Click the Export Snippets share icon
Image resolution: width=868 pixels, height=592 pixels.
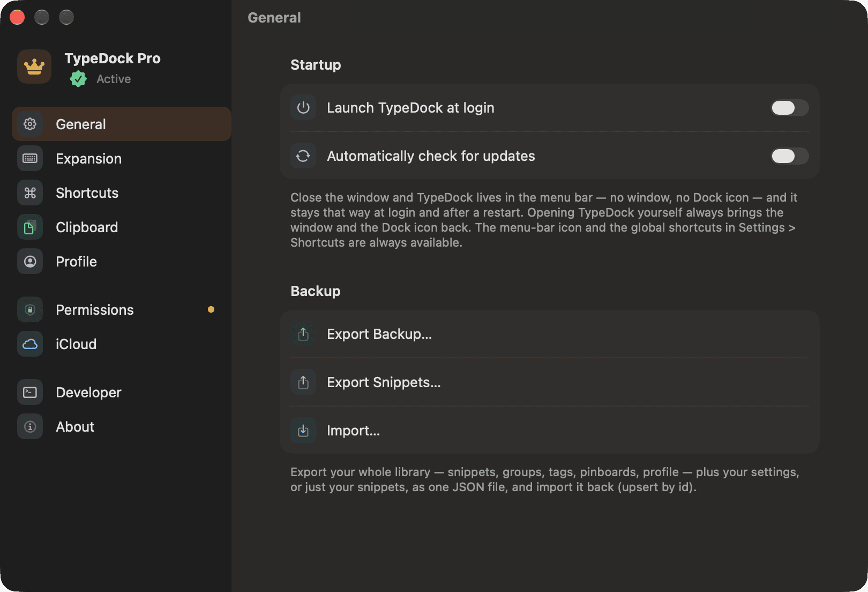click(303, 382)
